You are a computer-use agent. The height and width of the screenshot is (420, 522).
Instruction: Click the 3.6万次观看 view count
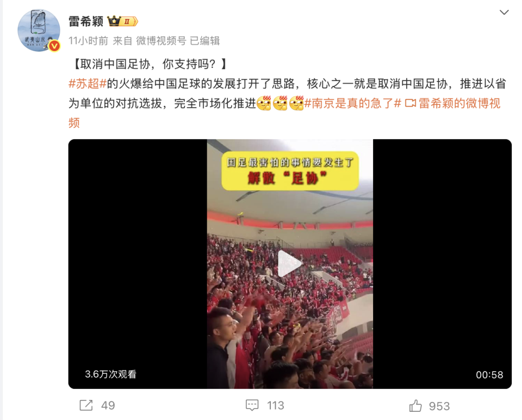click(110, 374)
